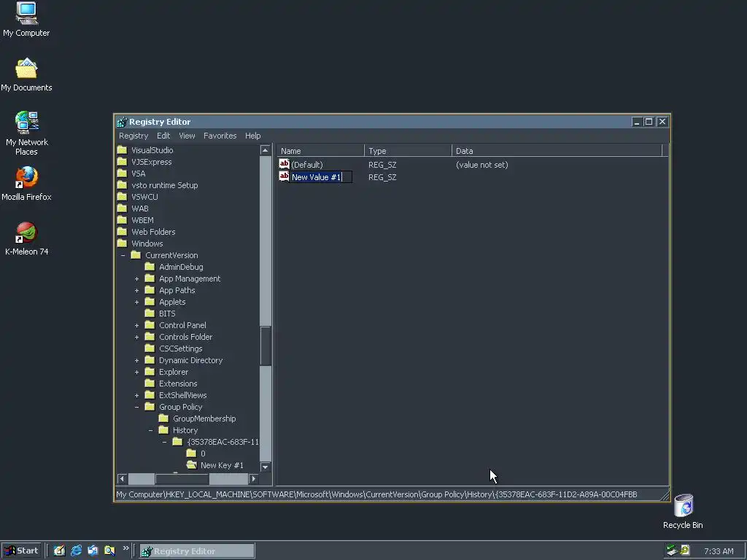
Task: Click the second system tray icon
Action: coord(685,551)
